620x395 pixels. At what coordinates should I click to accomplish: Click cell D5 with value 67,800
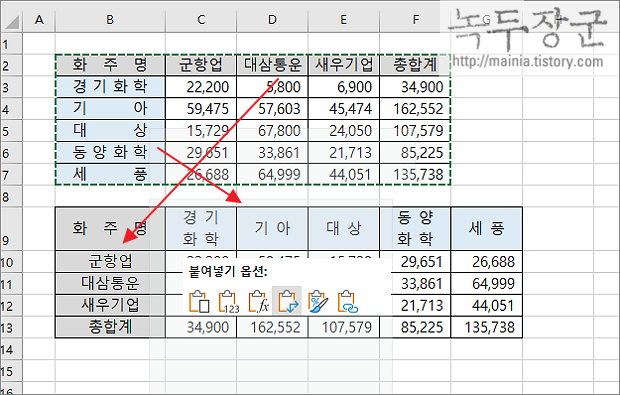[x=272, y=131]
